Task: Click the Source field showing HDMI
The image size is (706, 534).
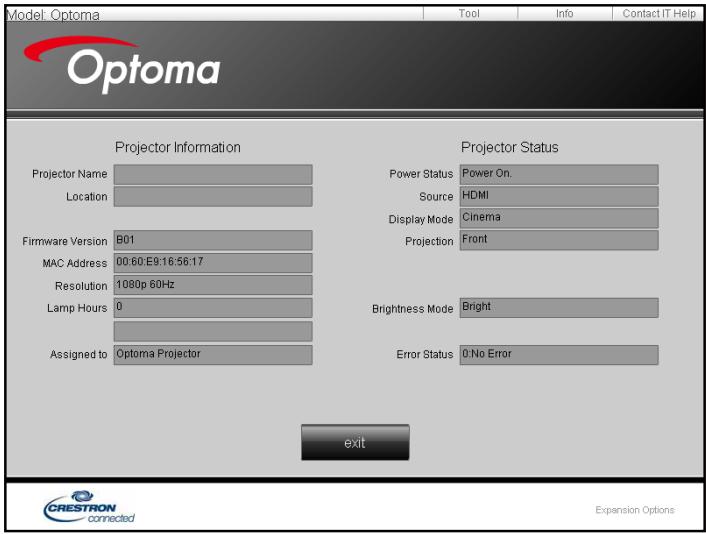Action: tap(559, 197)
